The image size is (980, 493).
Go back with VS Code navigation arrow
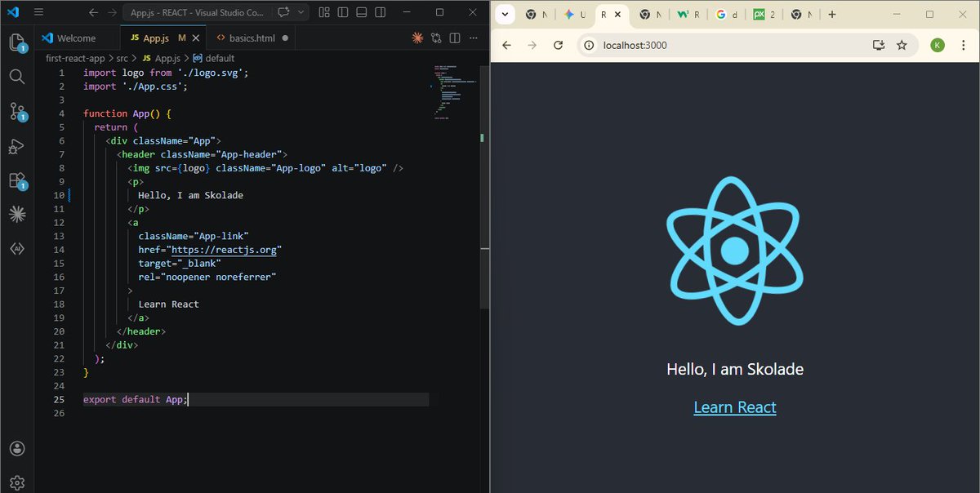[92, 12]
